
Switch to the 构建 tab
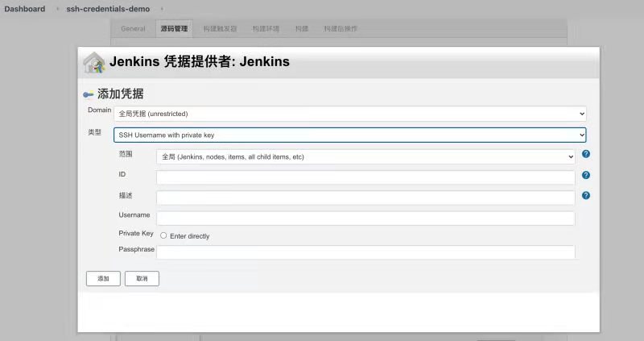[x=301, y=29]
